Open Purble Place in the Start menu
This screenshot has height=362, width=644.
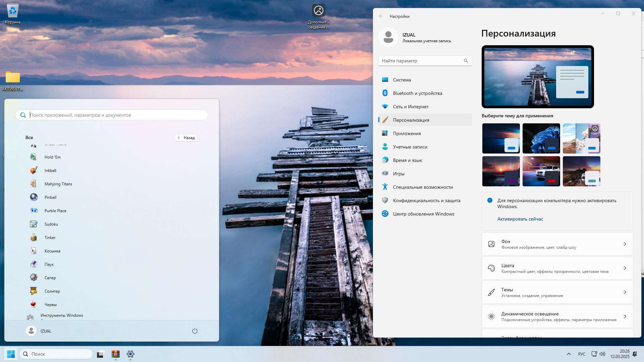pos(55,211)
